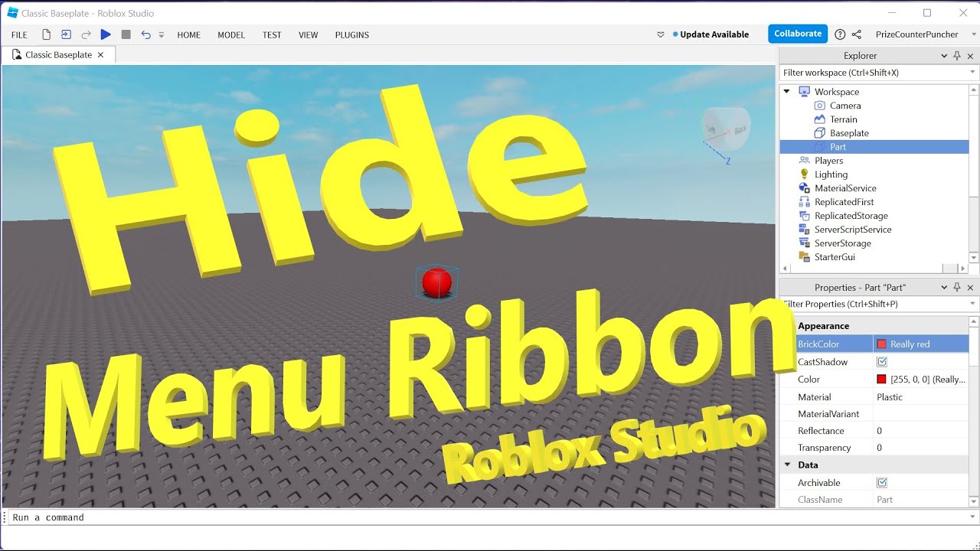Click the Transparency value 0
980x551 pixels.
[879, 448]
